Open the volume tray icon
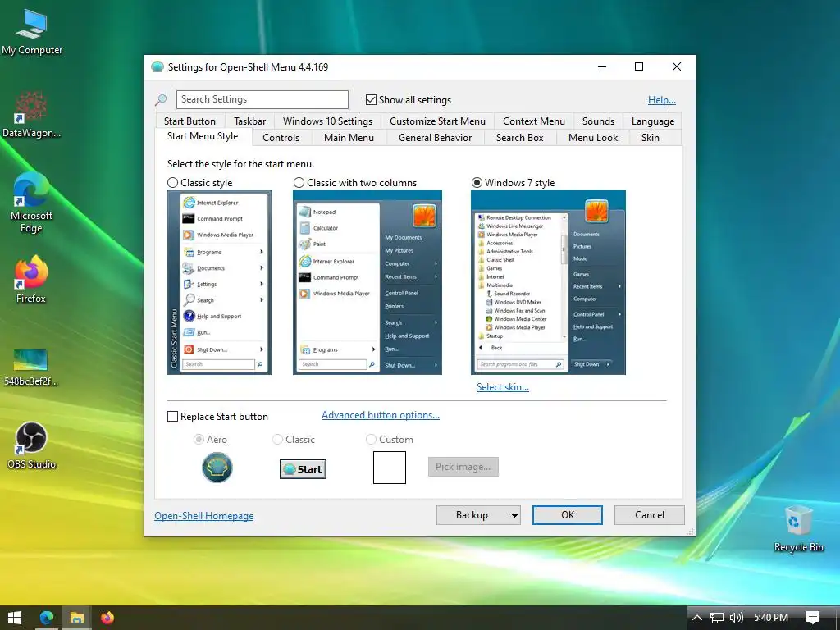 tap(737, 618)
